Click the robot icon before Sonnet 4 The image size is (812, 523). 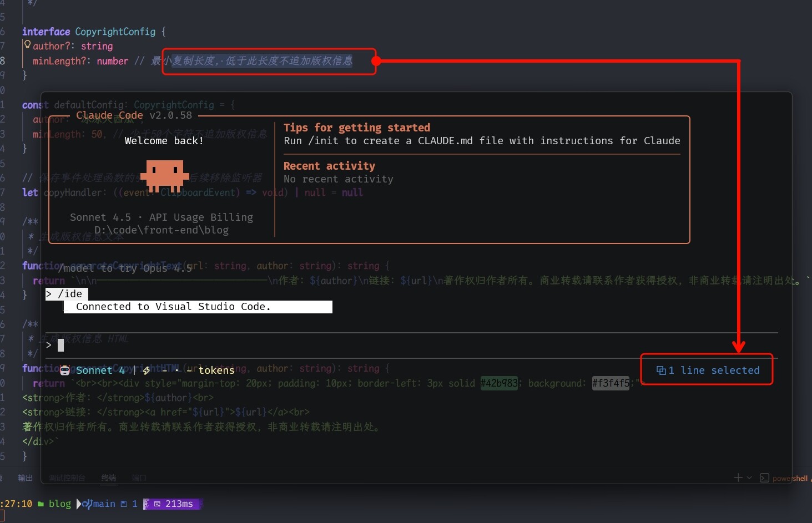click(x=65, y=370)
